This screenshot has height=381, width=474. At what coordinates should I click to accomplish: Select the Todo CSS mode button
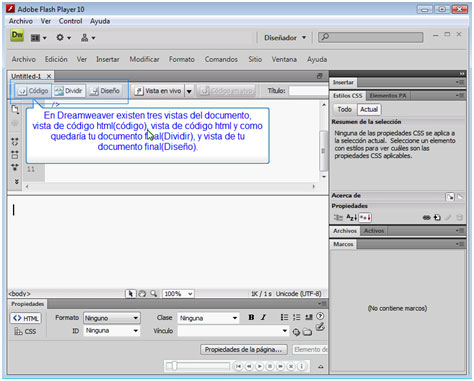point(344,109)
